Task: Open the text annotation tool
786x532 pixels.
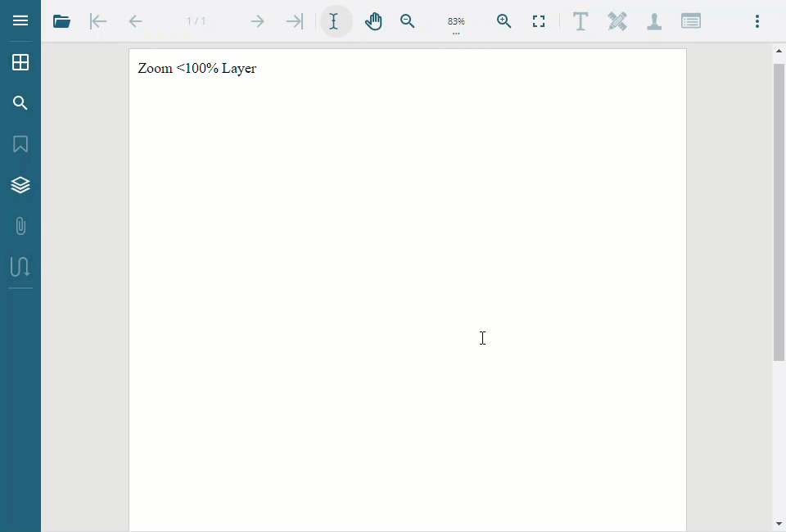Action: click(580, 21)
